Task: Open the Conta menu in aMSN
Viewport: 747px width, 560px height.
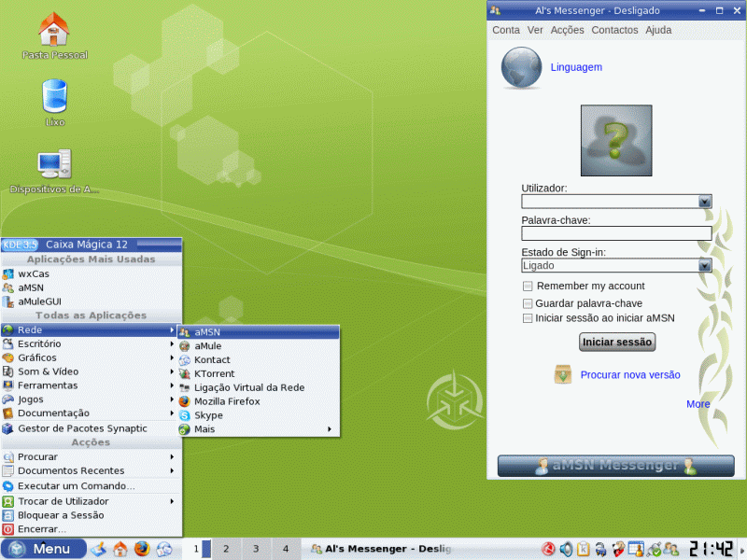Action: (506, 30)
